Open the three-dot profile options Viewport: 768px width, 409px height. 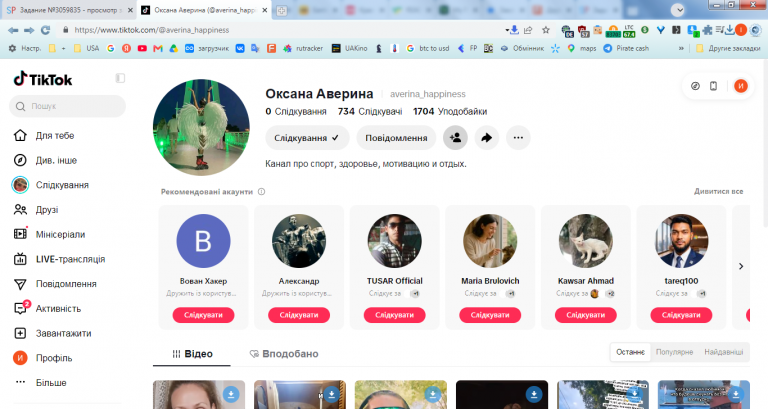pos(518,138)
